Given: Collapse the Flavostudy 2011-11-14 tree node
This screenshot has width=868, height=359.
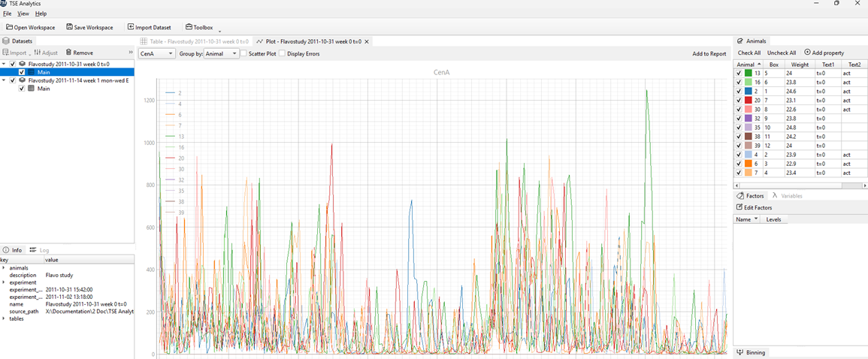Looking at the screenshot, I should click(x=5, y=80).
